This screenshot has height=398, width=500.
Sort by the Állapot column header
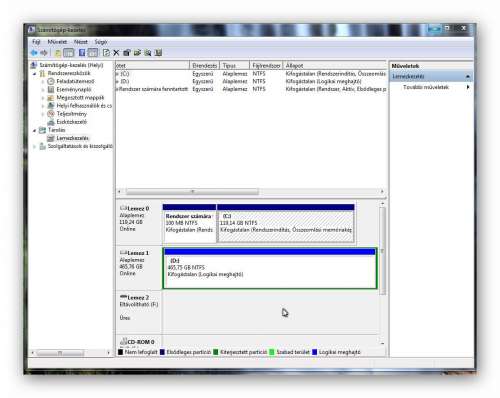(335, 65)
